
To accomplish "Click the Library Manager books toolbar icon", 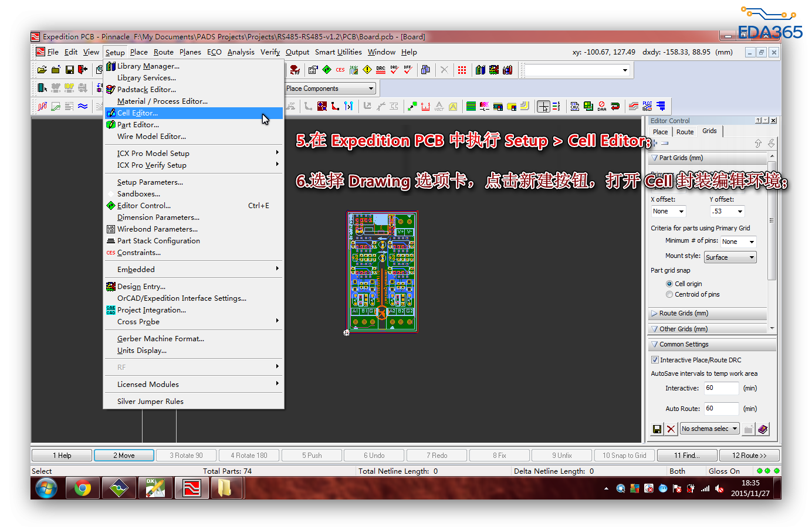I will coord(481,70).
